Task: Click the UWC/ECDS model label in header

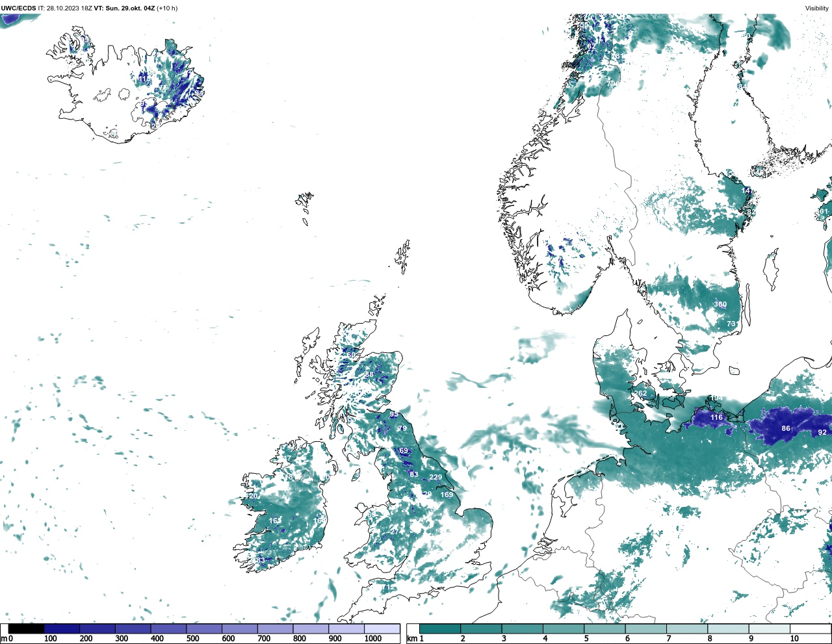Action: pyautogui.click(x=19, y=8)
